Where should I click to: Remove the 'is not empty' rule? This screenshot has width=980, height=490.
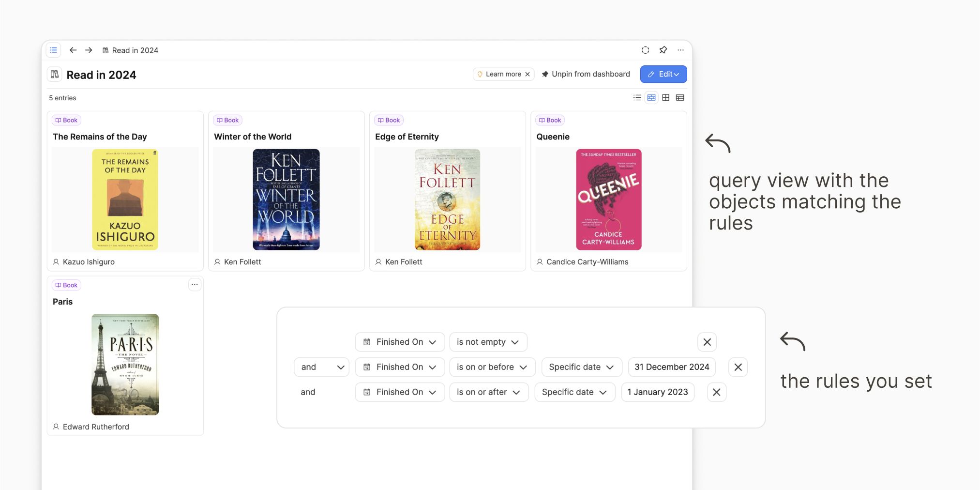707,342
